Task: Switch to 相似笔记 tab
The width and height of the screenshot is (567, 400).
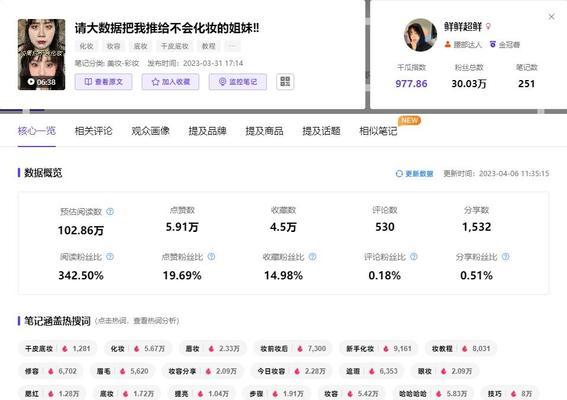Action: pos(378,131)
